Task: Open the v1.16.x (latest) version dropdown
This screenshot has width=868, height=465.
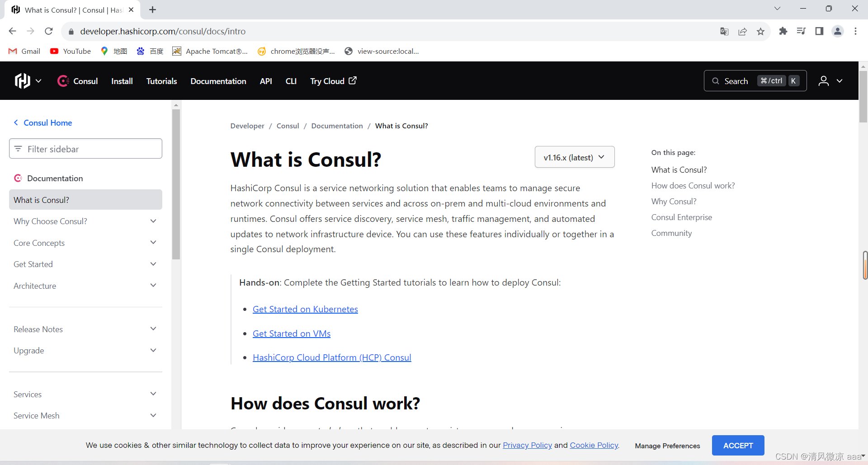Action: 575,157
